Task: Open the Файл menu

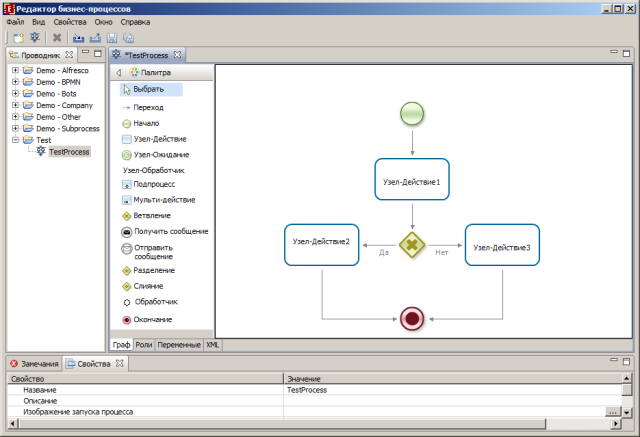Action: coord(15,21)
